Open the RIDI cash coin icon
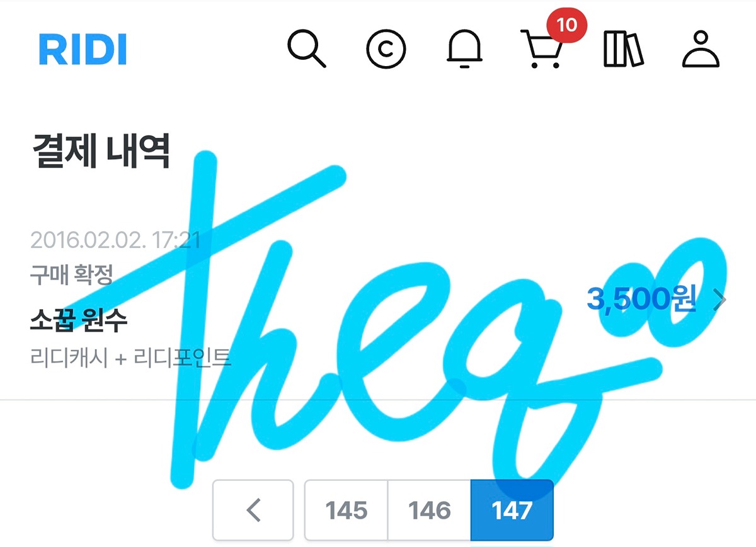The height and width of the screenshot is (547, 756). (386, 49)
